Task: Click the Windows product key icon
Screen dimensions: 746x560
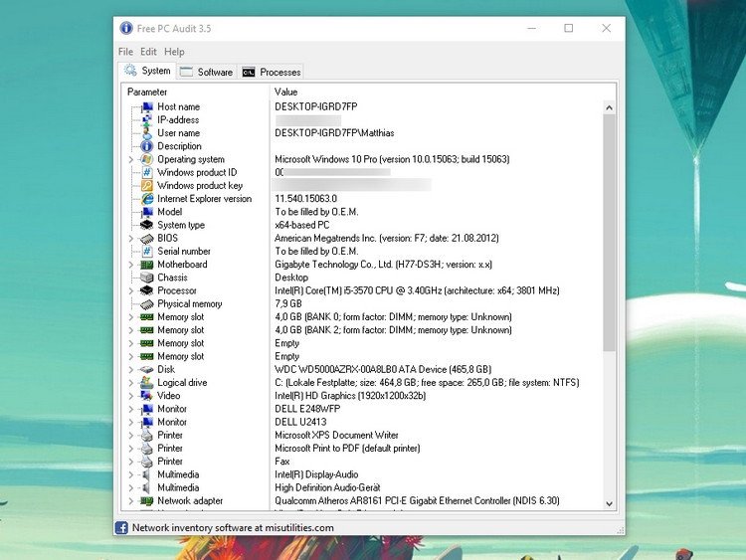Action: (x=147, y=186)
